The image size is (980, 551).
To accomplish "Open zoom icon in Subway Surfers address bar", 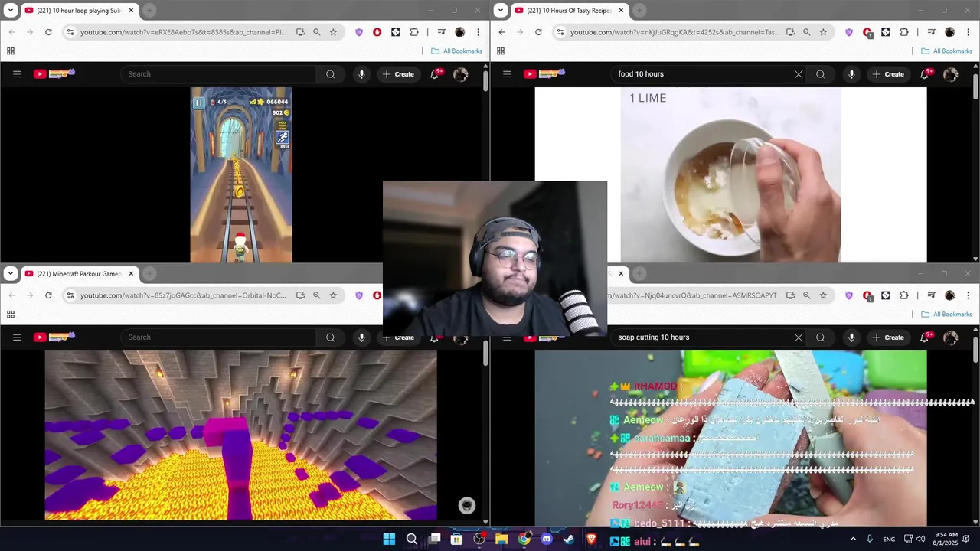I will point(316,32).
